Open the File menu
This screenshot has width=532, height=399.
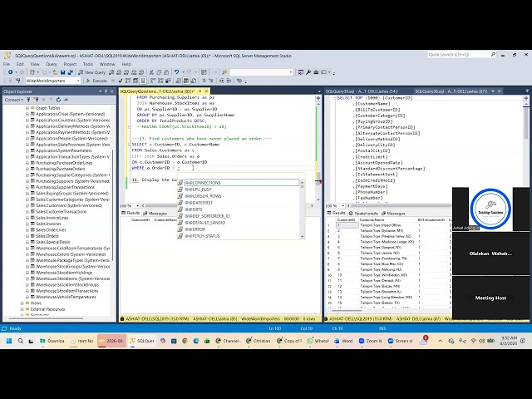(x=7, y=64)
